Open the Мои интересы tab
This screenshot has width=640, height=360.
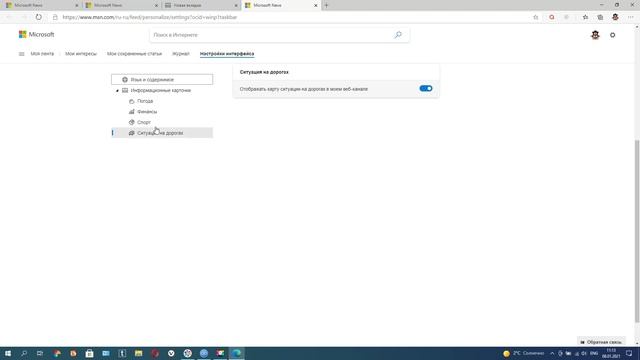click(81, 54)
